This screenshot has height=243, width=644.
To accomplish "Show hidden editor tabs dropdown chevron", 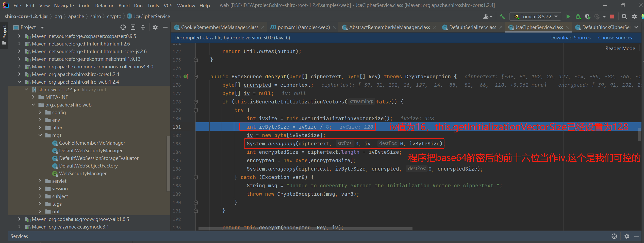I will click(636, 27).
